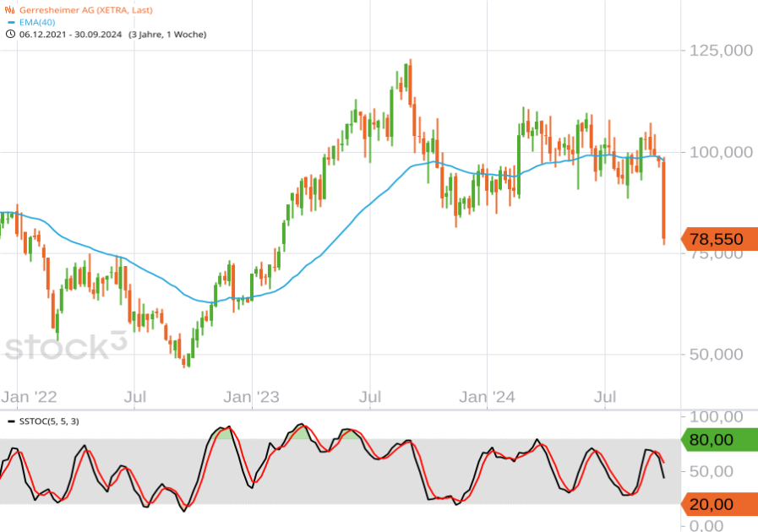Screen dimensions: 758x532
Task: Click the 100,00 stochastic axis label
Action: click(716, 416)
